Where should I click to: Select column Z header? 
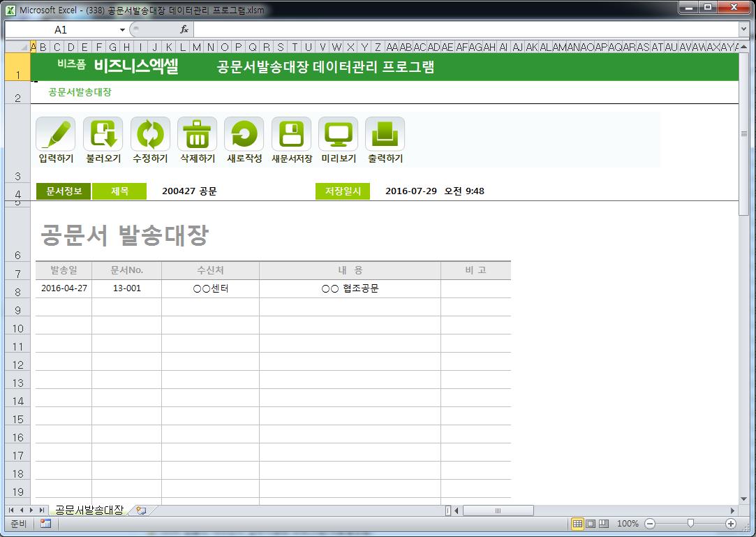pyautogui.click(x=378, y=47)
